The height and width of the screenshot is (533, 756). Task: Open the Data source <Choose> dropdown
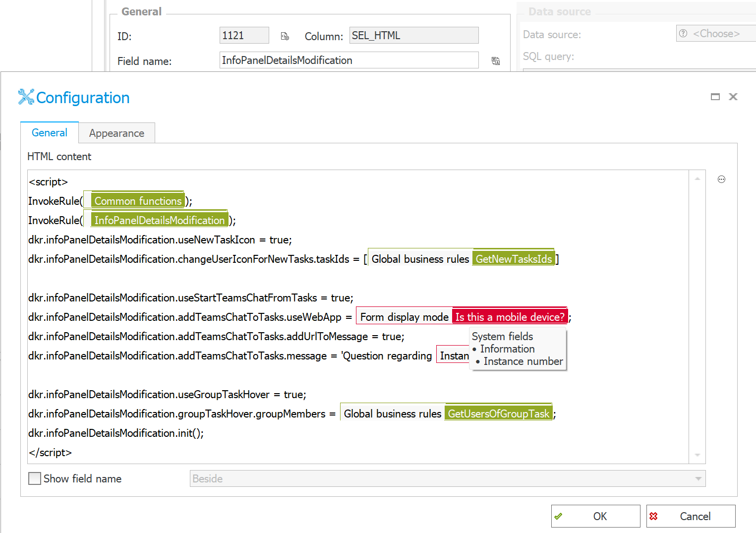pyautogui.click(x=716, y=34)
